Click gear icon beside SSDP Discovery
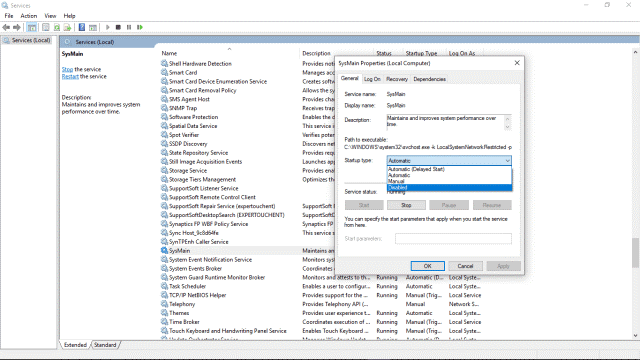The image size is (640, 360). point(164,144)
